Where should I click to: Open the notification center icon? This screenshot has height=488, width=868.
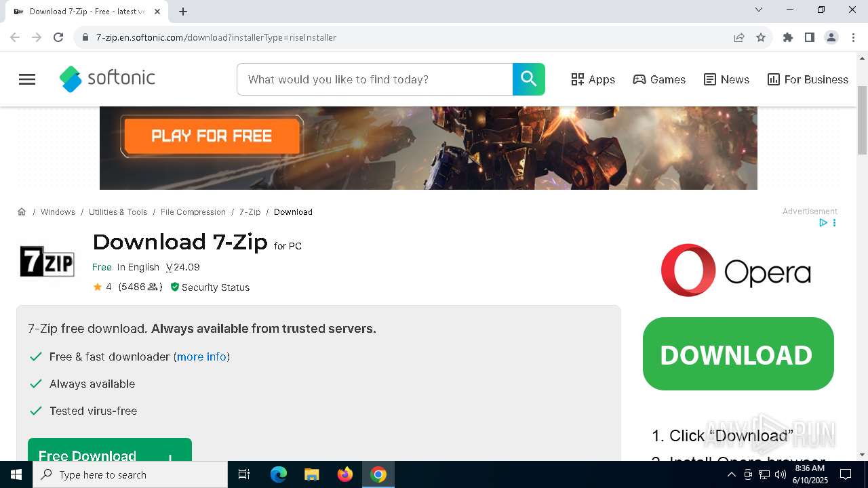coord(846,474)
